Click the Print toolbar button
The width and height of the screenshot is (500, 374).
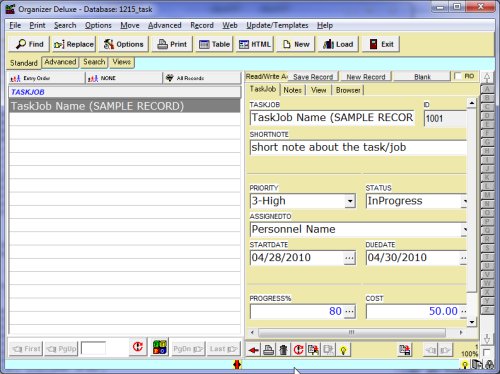click(x=172, y=44)
